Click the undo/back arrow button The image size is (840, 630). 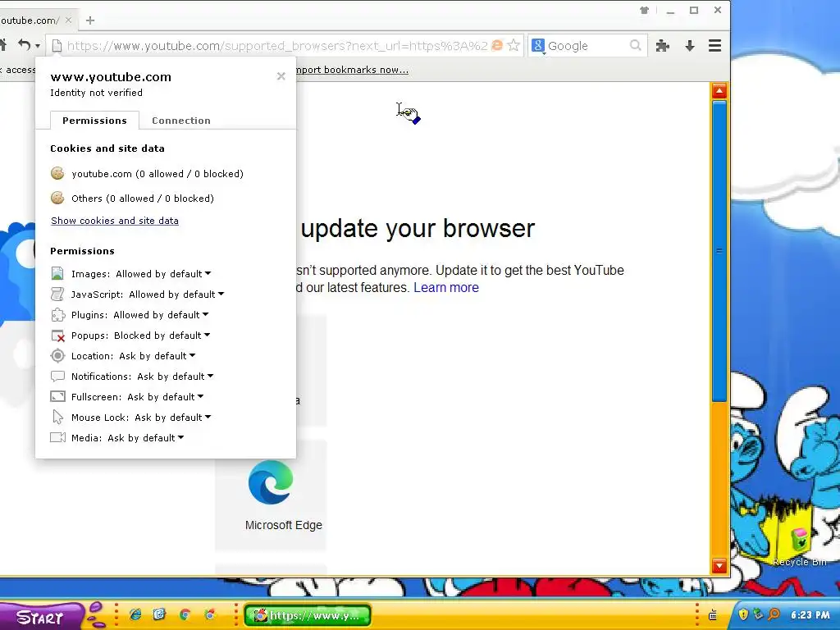click(24, 45)
